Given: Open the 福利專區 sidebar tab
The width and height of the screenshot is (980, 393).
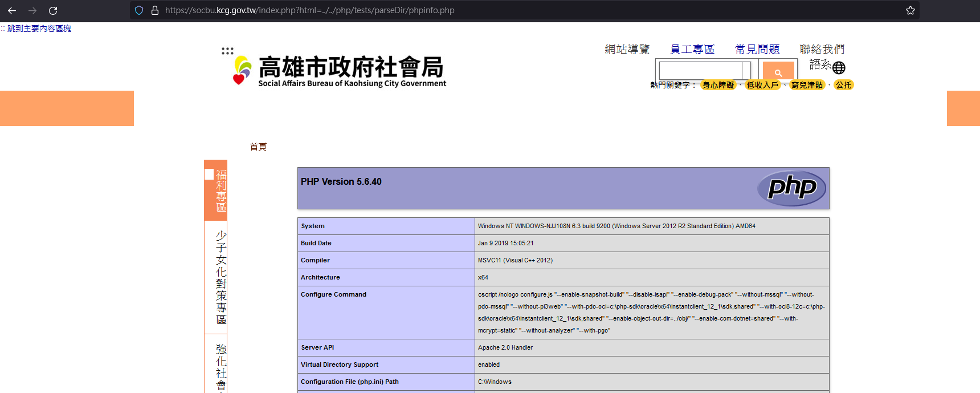Looking at the screenshot, I should [x=216, y=191].
